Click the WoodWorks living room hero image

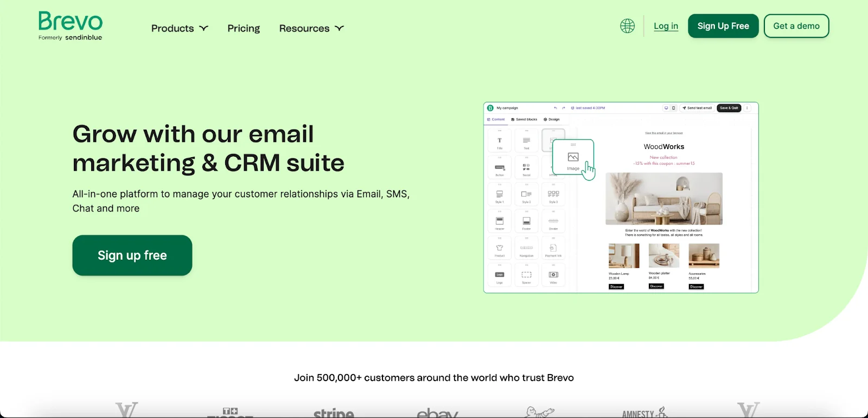664,198
